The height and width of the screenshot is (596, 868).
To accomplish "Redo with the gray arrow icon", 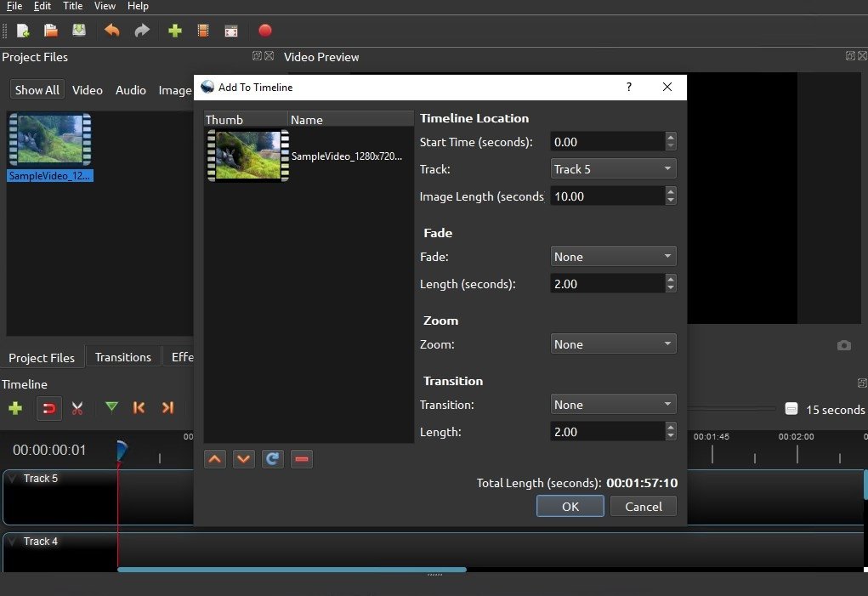I will [142, 30].
